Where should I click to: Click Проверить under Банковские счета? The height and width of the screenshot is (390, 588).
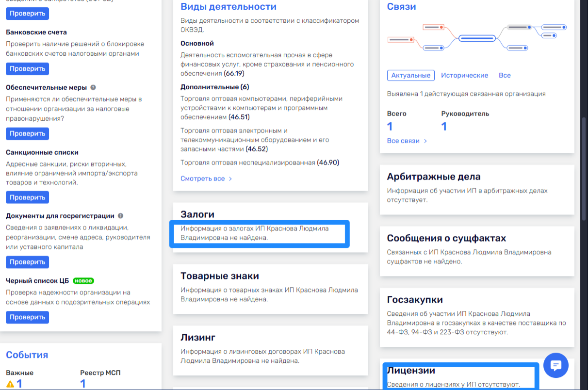click(x=28, y=69)
